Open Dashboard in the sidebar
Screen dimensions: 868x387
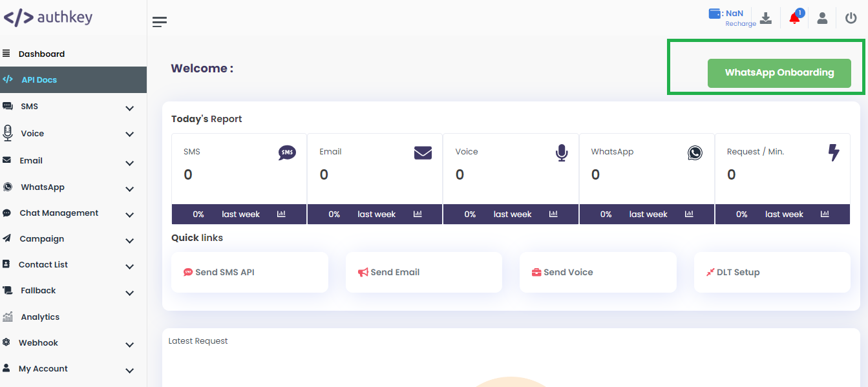(73, 54)
